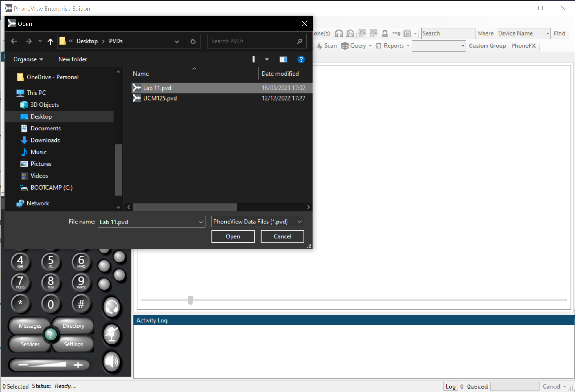Image resolution: width=575 pixels, height=392 pixels.
Task: Click the Open button in dialog
Action: coord(233,236)
